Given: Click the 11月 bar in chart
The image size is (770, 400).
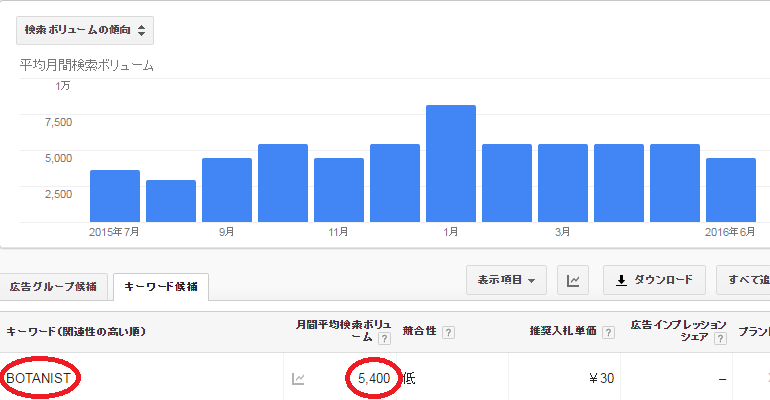Looking at the screenshot, I should (x=339, y=190).
